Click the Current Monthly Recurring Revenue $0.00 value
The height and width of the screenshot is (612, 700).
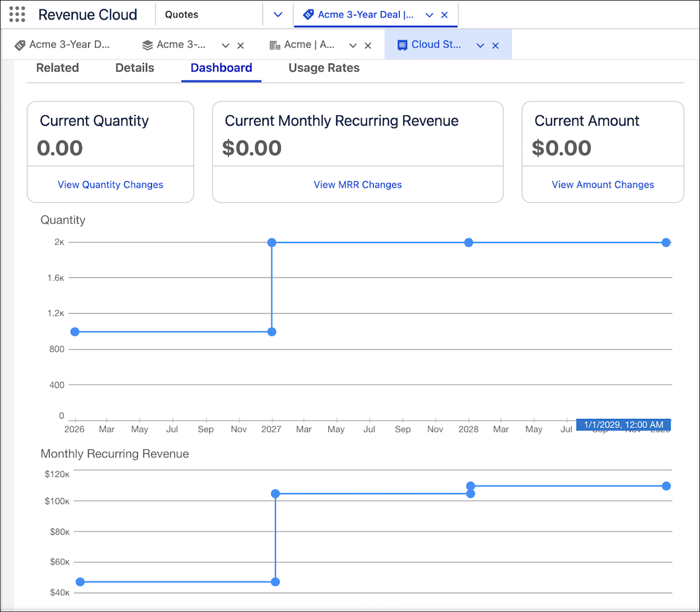coord(252,148)
